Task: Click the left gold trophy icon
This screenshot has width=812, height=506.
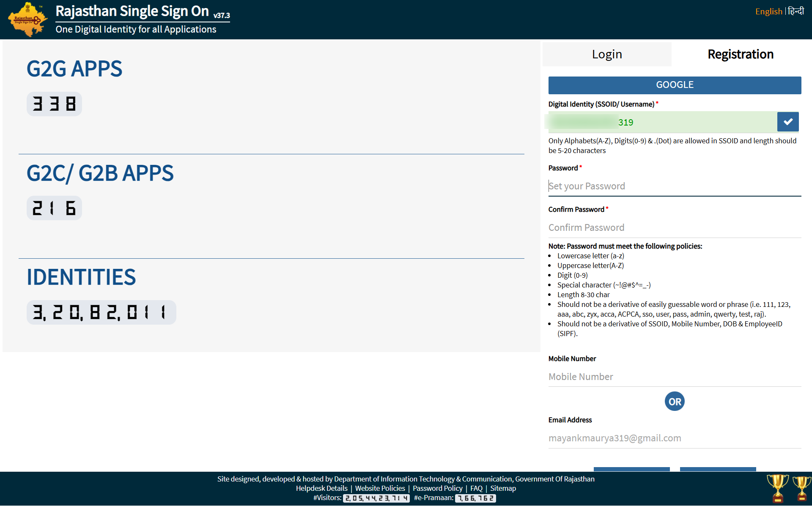Action: (777, 488)
